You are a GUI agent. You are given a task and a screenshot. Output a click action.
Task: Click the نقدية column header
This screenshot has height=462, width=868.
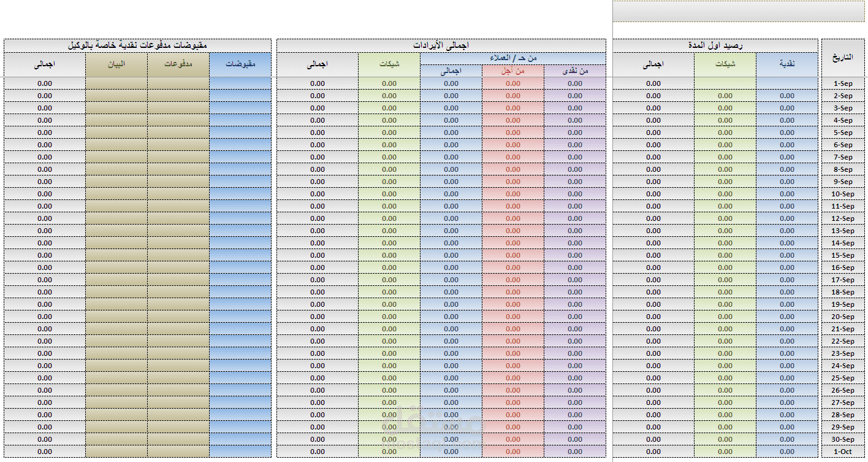click(x=787, y=65)
